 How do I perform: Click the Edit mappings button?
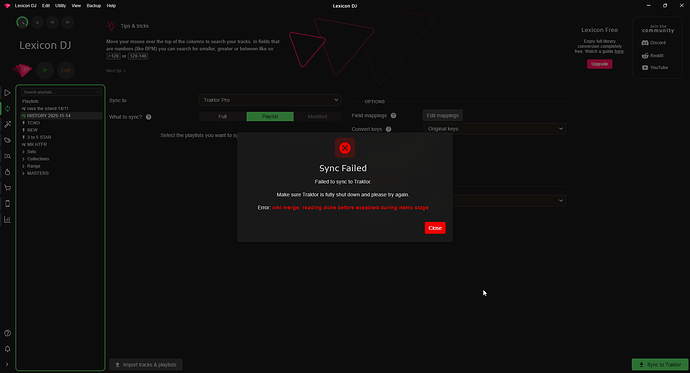(x=443, y=116)
